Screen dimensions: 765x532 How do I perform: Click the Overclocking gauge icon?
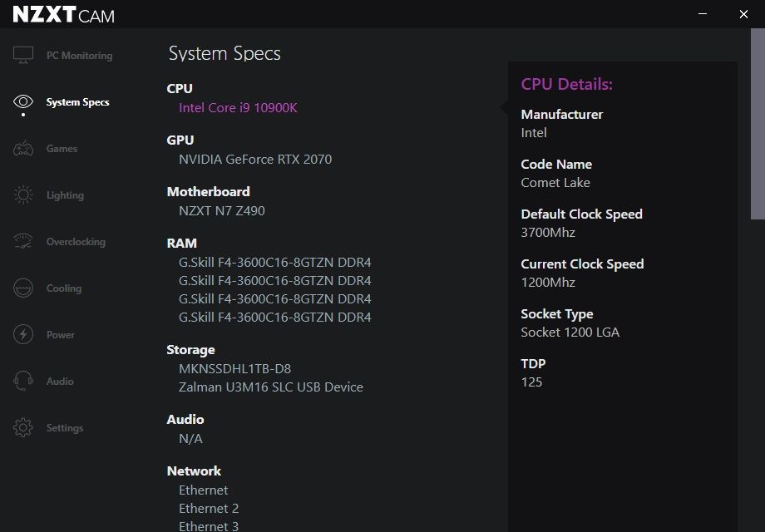[x=23, y=241]
